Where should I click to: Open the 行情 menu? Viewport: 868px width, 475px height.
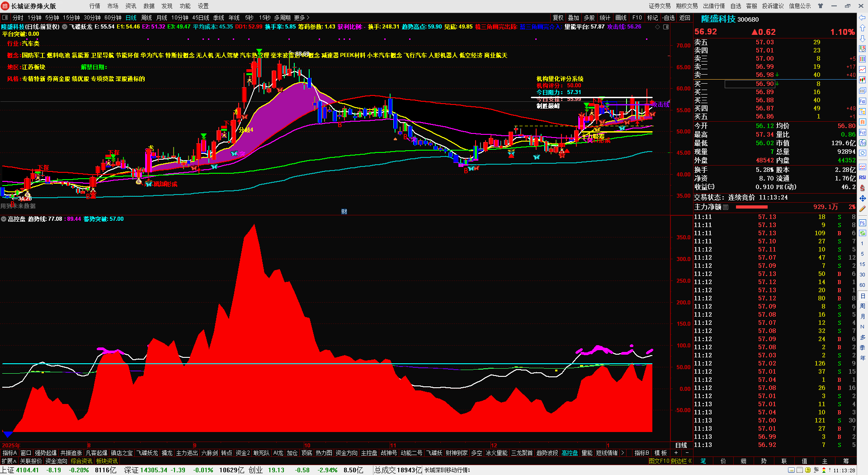tap(94, 6)
